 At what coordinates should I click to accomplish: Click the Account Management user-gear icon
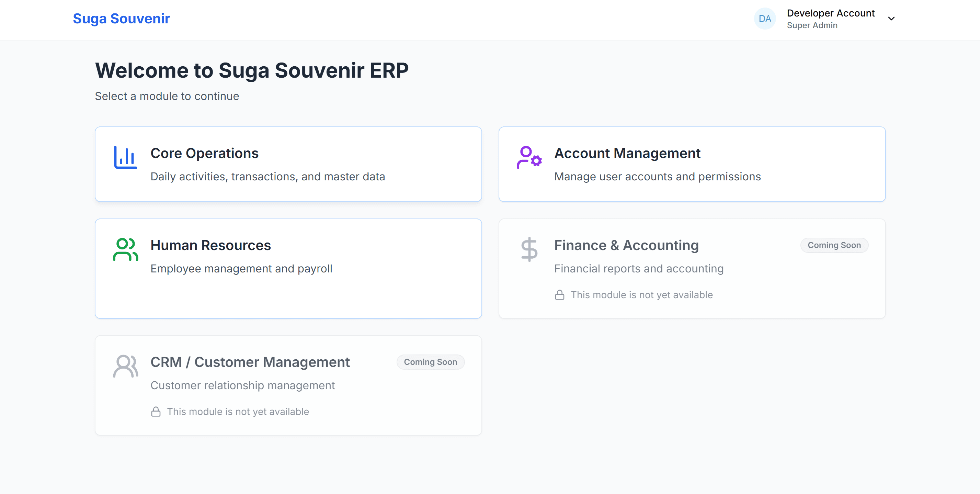(529, 157)
